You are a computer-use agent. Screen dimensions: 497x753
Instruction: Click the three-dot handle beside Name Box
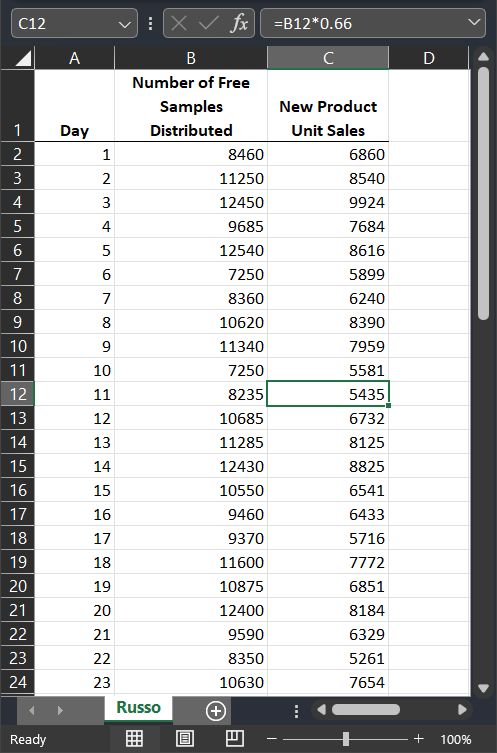(x=151, y=23)
